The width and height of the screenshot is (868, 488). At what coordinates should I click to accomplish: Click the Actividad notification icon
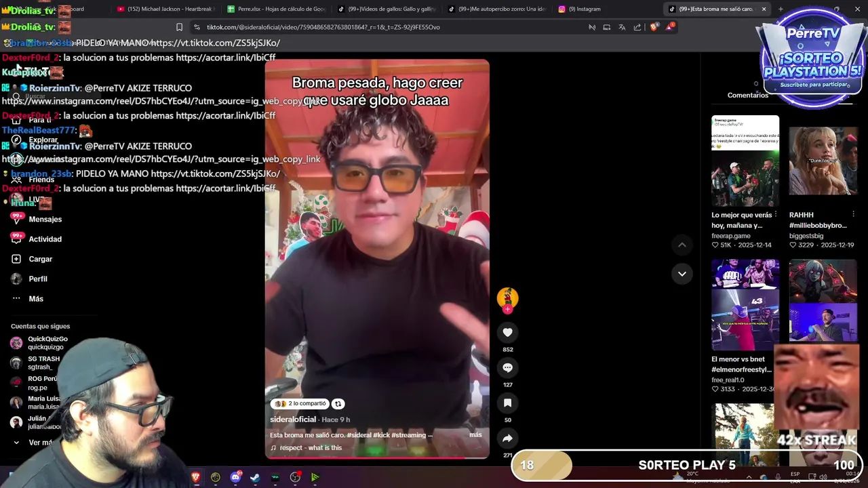click(16, 239)
